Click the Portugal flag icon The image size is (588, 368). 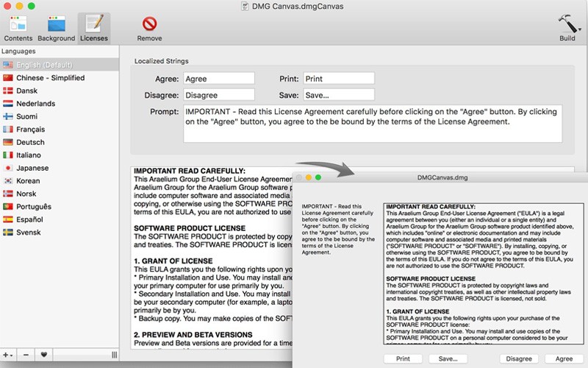(8, 207)
